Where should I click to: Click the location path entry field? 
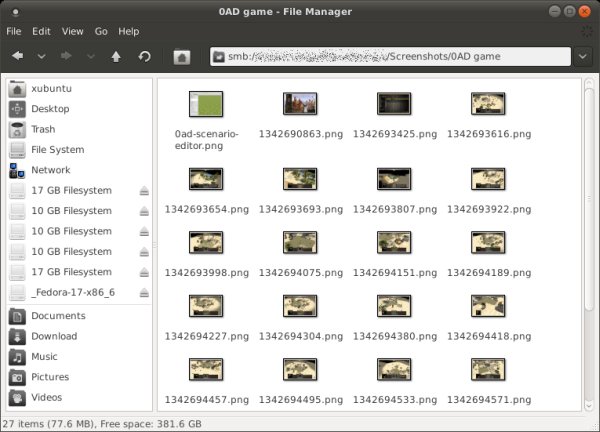390,57
